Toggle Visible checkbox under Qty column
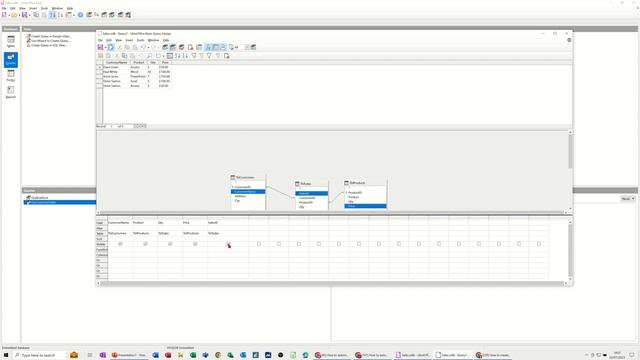 tap(170, 244)
